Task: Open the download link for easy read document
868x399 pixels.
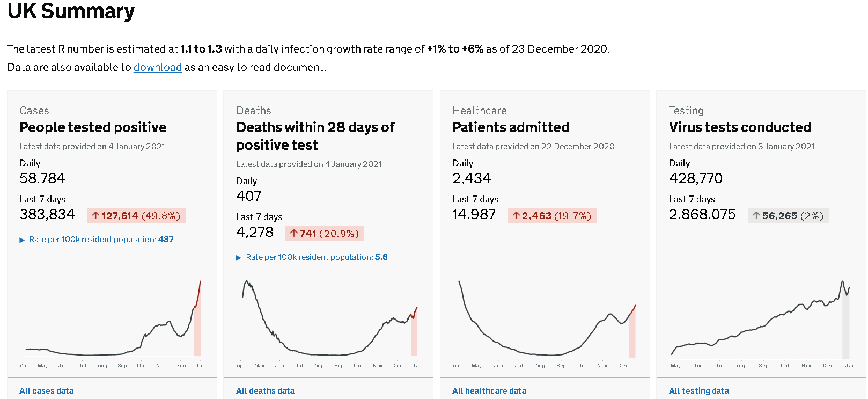Action: click(x=158, y=67)
